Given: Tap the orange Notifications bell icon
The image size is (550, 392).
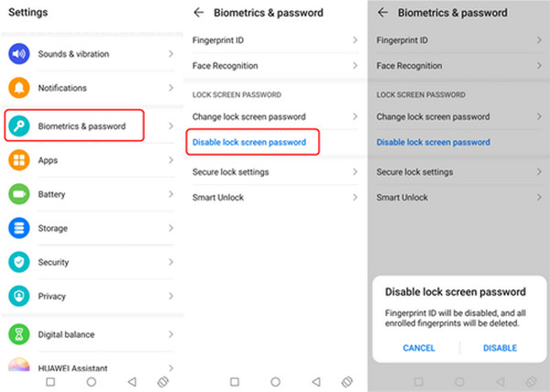Looking at the screenshot, I should 19,88.
